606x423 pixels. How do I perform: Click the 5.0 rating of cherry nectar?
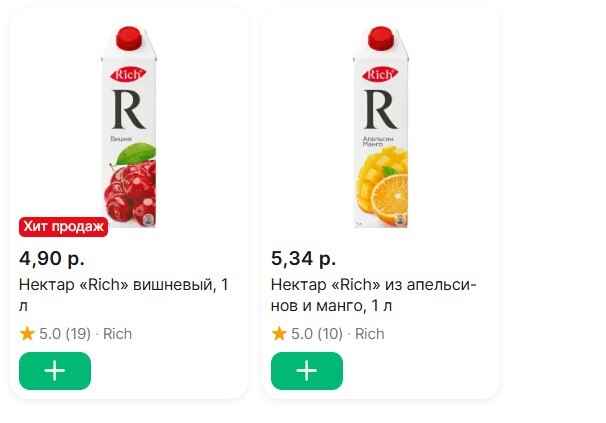[50, 334]
